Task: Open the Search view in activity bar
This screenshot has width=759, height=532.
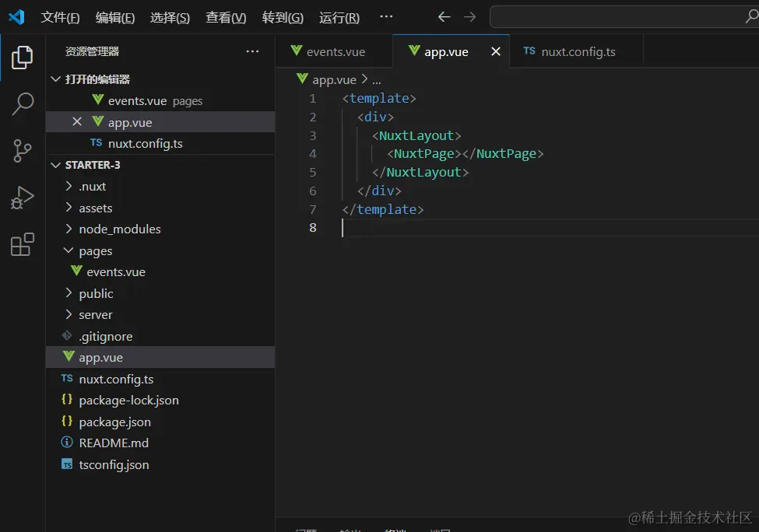Action: point(23,103)
